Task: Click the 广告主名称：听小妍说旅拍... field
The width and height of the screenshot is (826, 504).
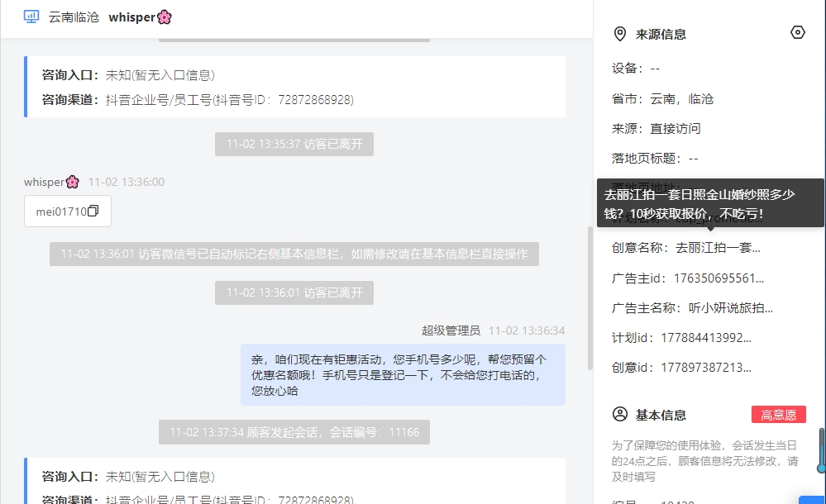Action: [692, 307]
